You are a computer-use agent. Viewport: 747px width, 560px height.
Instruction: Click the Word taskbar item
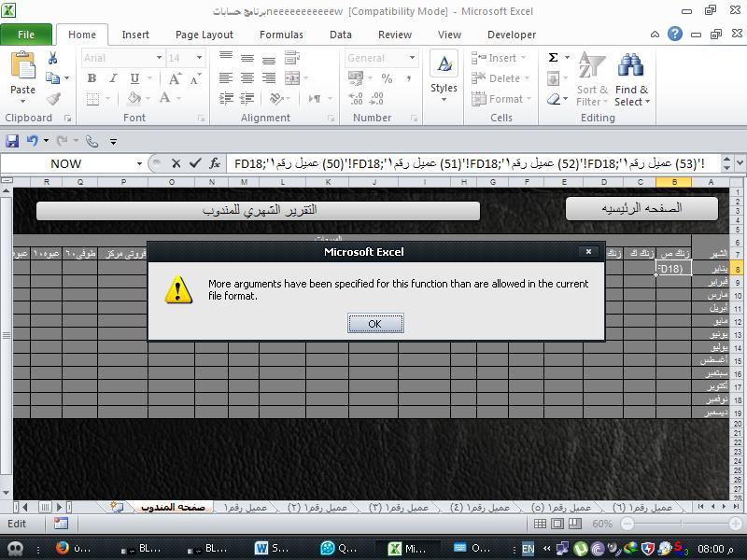(272, 549)
